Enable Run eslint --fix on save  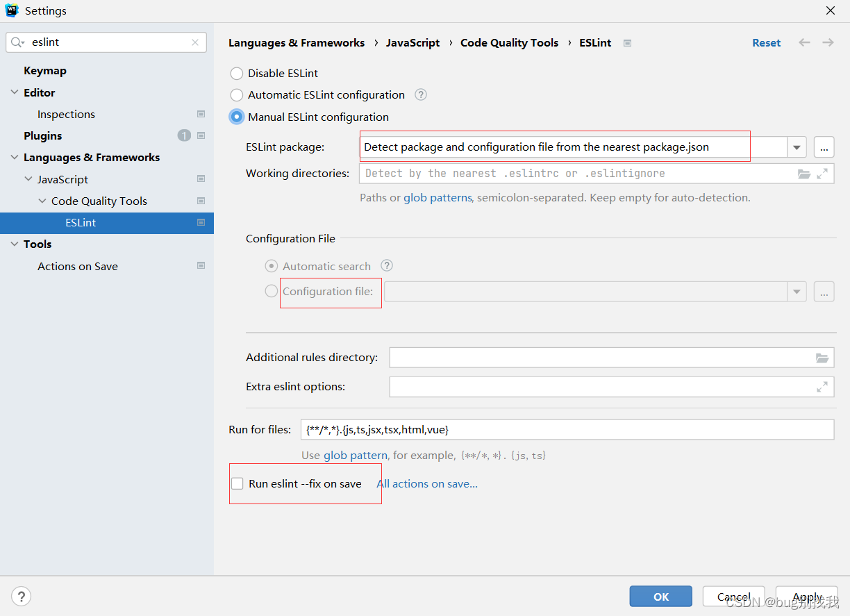237,483
